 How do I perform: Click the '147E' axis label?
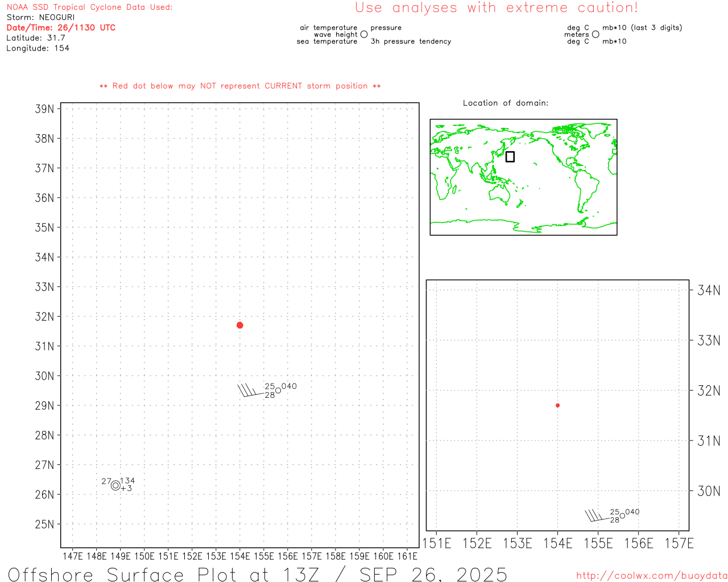point(72,556)
